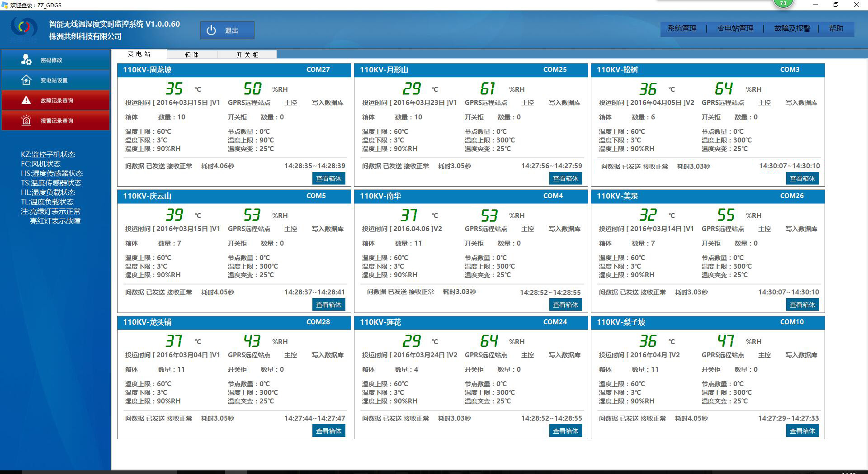Click 查看箱体 for 110KV-月形山
Image resolution: width=868 pixels, height=474 pixels.
tap(566, 179)
